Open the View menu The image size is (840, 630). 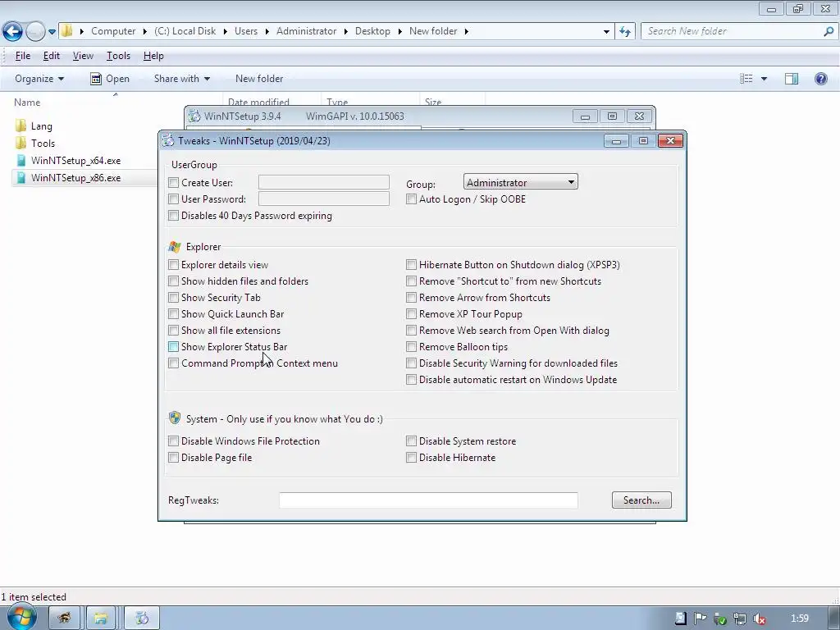point(83,56)
